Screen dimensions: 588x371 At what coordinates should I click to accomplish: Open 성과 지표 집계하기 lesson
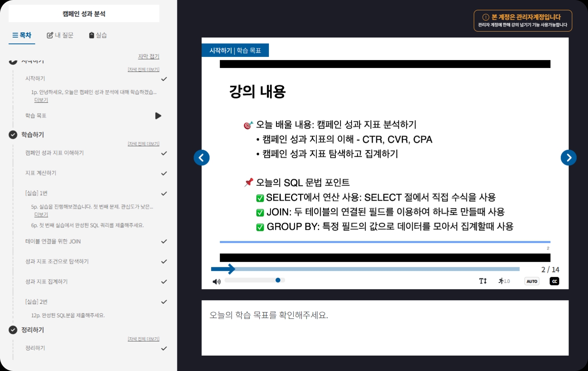[46, 282]
